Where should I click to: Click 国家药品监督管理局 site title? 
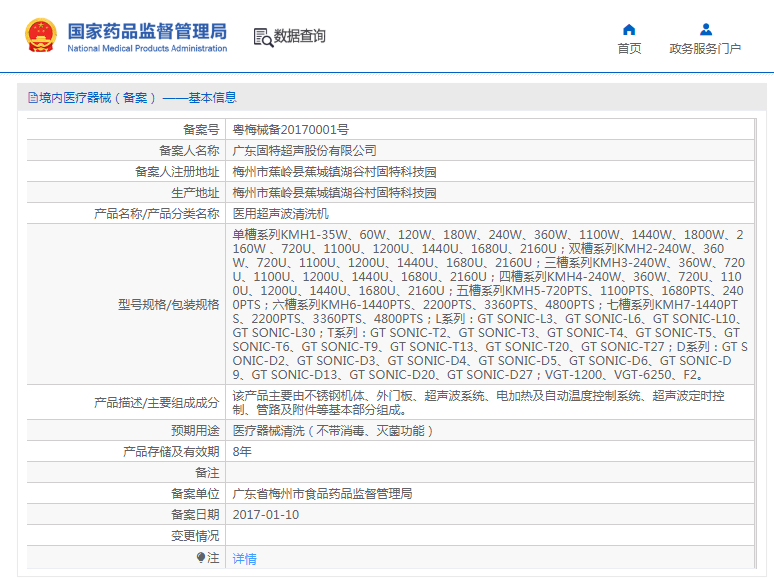coord(147,31)
